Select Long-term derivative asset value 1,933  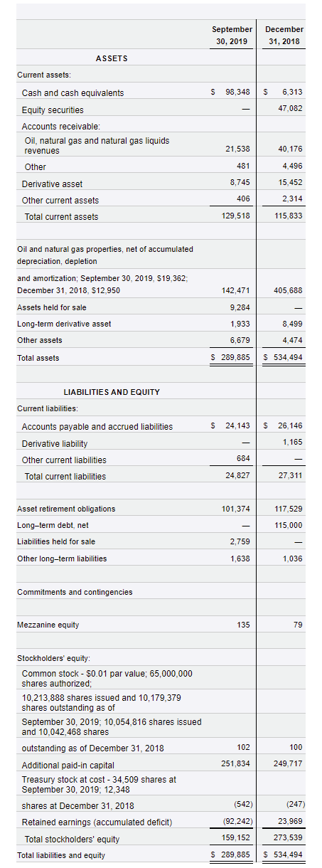click(x=240, y=324)
